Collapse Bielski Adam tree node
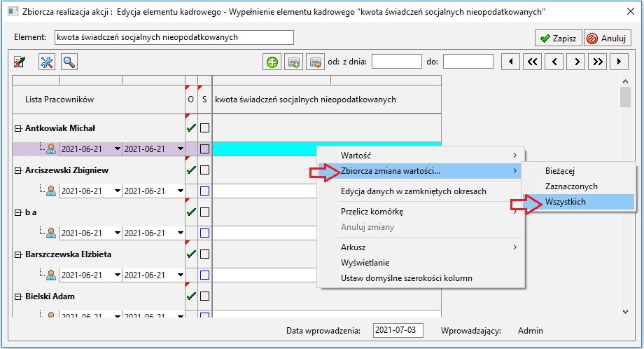This screenshot has width=644, height=349. point(18,297)
